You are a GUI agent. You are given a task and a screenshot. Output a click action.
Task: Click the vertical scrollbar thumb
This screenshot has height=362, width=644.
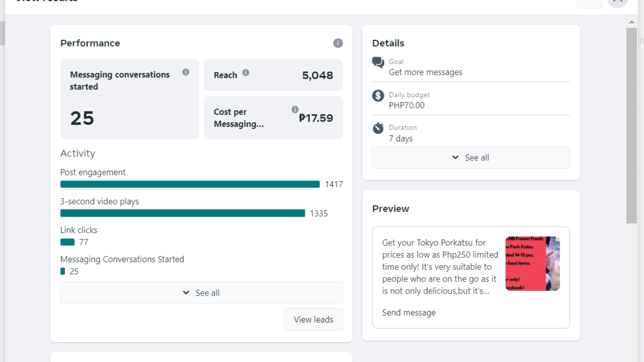coord(632,125)
